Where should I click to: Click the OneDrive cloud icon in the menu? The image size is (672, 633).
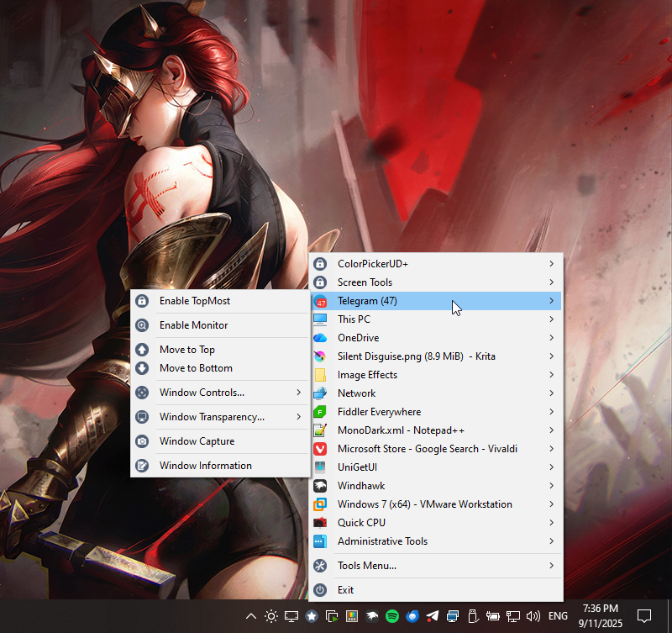pyautogui.click(x=320, y=338)
